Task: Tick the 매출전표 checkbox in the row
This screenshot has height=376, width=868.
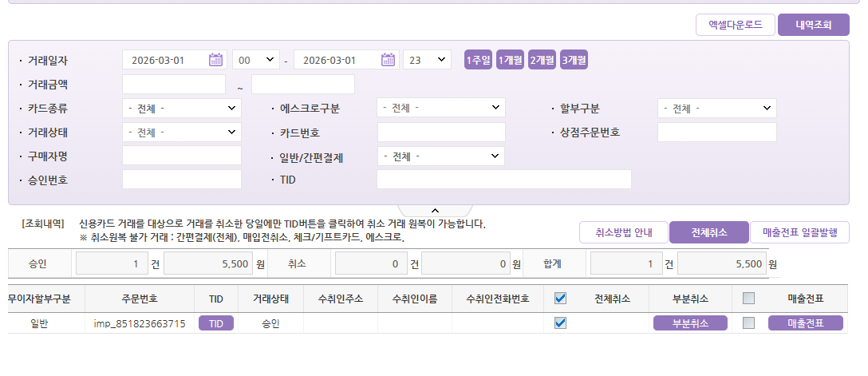Action: pyautogui.click(x=748, y=323)
